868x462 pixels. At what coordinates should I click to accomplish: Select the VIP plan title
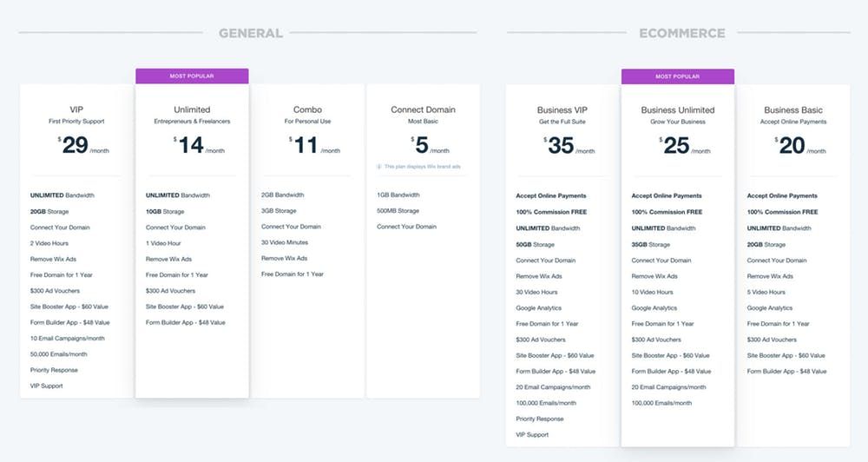[76, 109]
